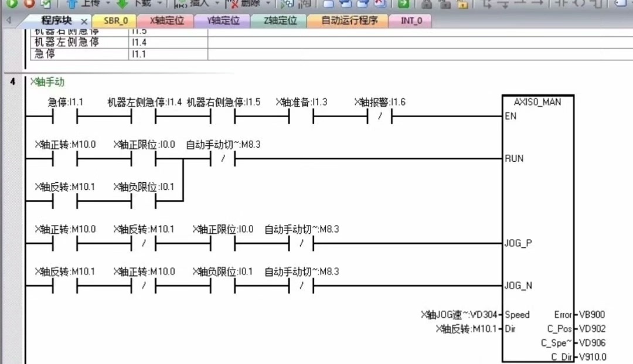Select 自动手动切~:M8.3 contact on JOG_P rung
The width and height of the screenshot is (633, 364).
[x=301, y=244]
